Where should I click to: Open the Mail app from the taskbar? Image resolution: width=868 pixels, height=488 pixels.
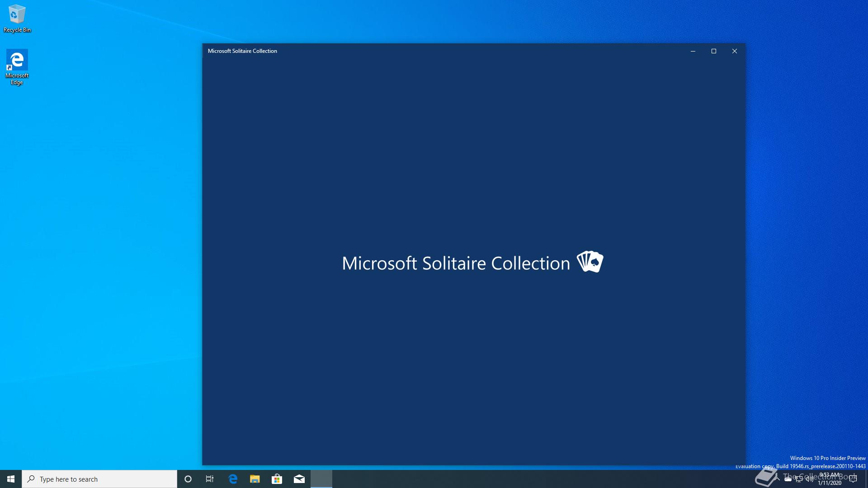[x=299, y=479]
